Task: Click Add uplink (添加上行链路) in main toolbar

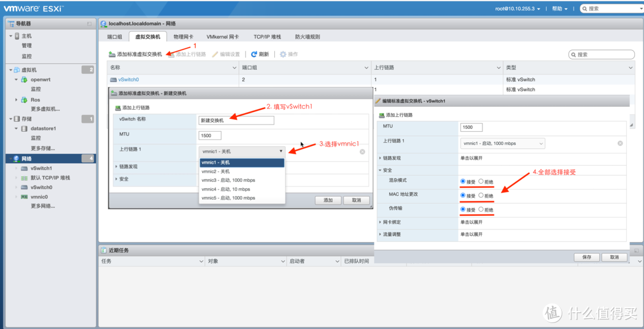Action: coord(187,54)
